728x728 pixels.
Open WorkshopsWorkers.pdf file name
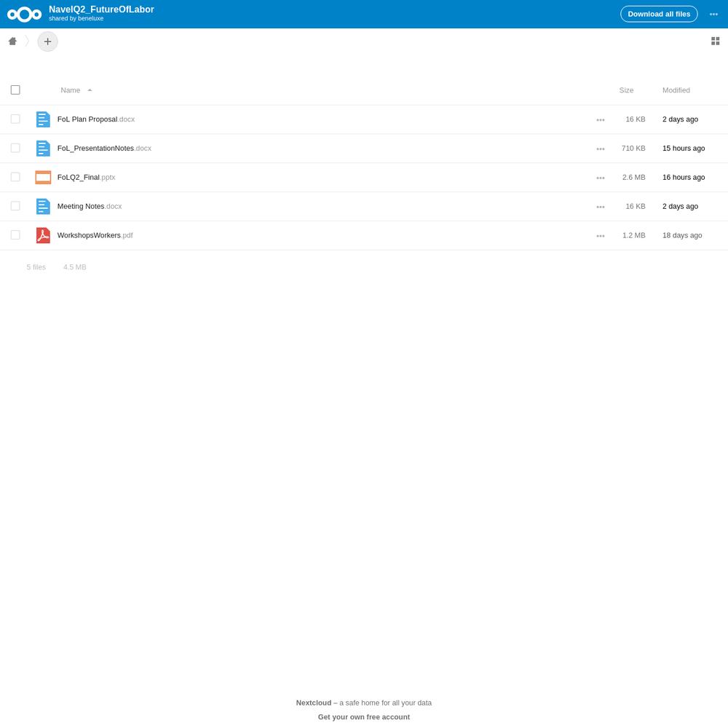95,235
